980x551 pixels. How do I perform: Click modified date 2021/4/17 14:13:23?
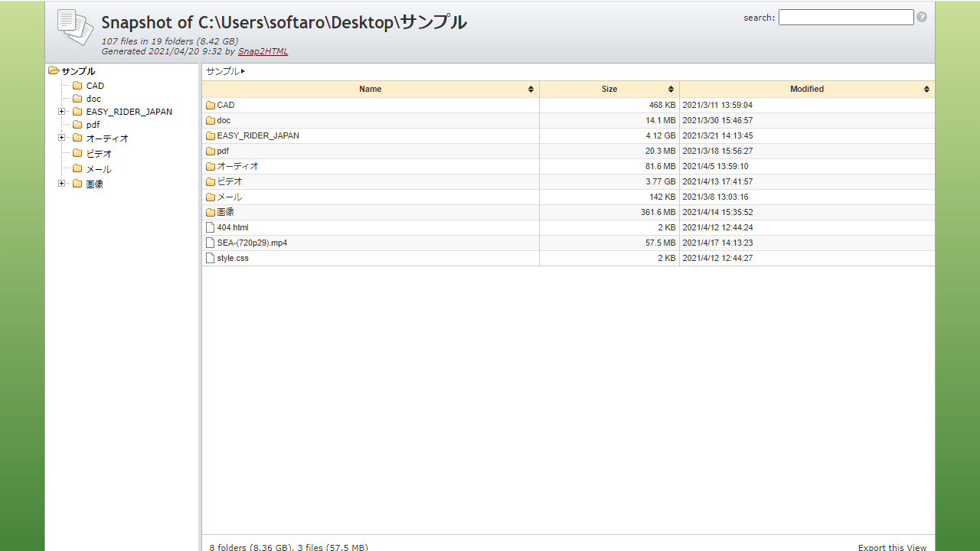click(x=717, y=243)
